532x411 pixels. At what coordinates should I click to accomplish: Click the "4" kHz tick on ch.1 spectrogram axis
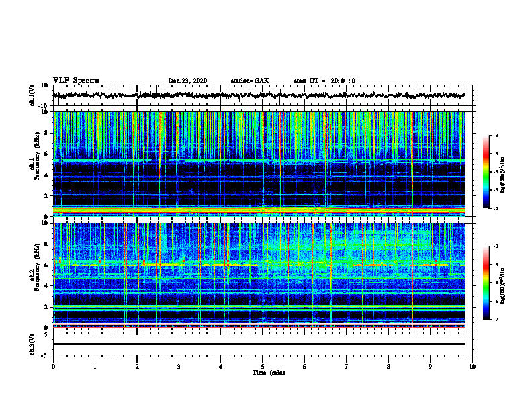[47, 175]
